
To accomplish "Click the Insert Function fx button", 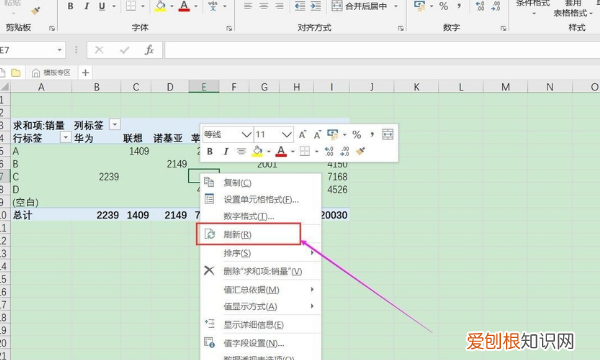I will point(149,50).
